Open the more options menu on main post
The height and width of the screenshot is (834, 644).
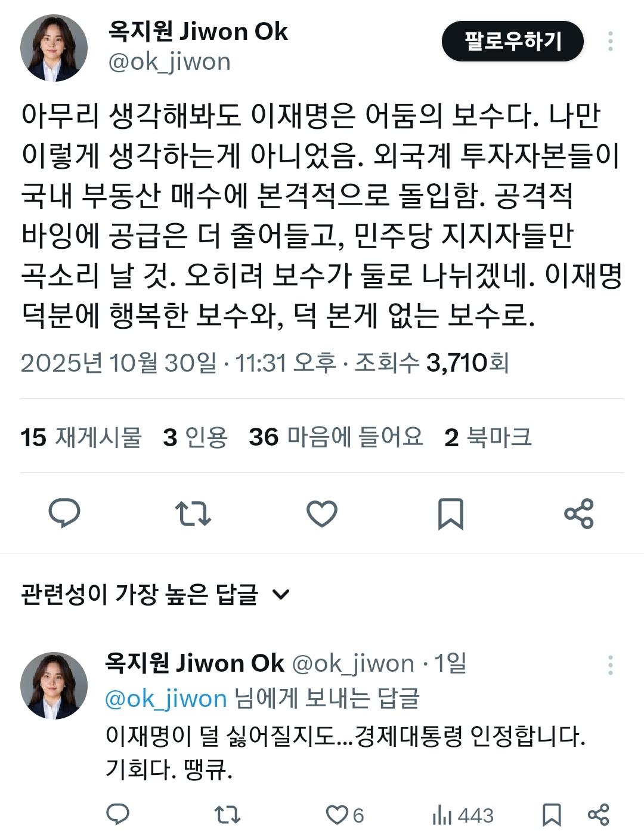611,41
